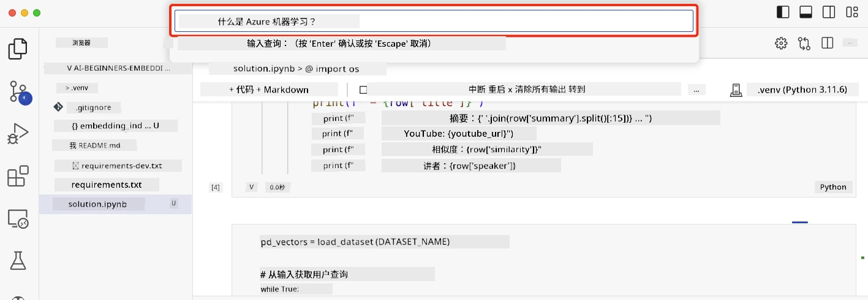Click the query input box with Azure text
Image resolution: width=868 pixels, height=300 pixels.
coord(434,21)
